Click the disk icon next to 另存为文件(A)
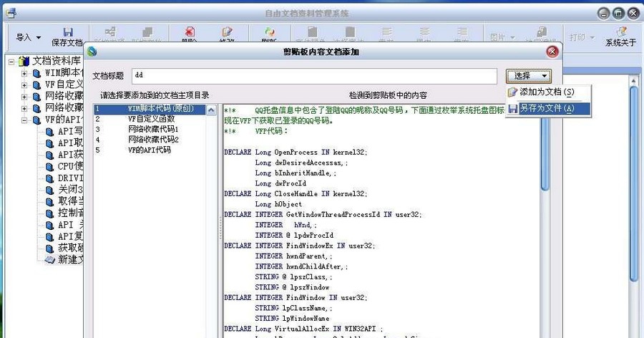 tap(512, 109)
